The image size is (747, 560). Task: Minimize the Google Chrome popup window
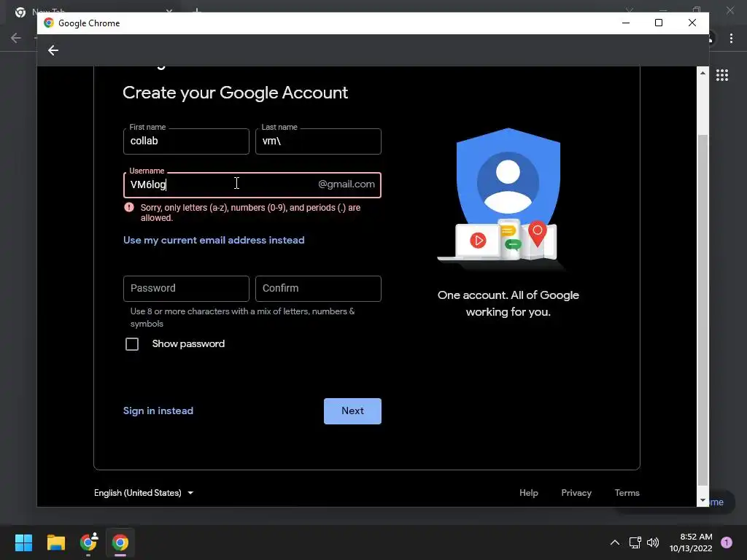click(x=626, y=23)
